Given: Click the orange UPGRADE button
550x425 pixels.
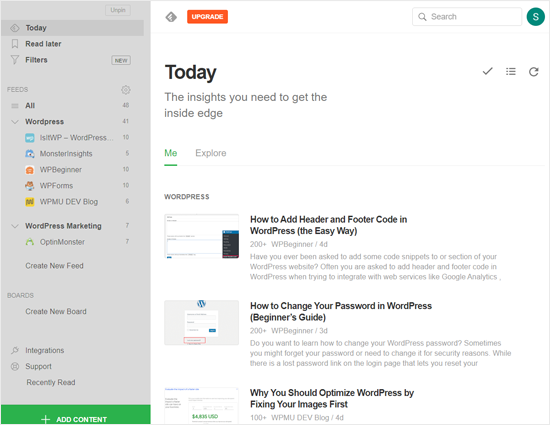Looking at the screenshot, I should [x=207, y=17].
